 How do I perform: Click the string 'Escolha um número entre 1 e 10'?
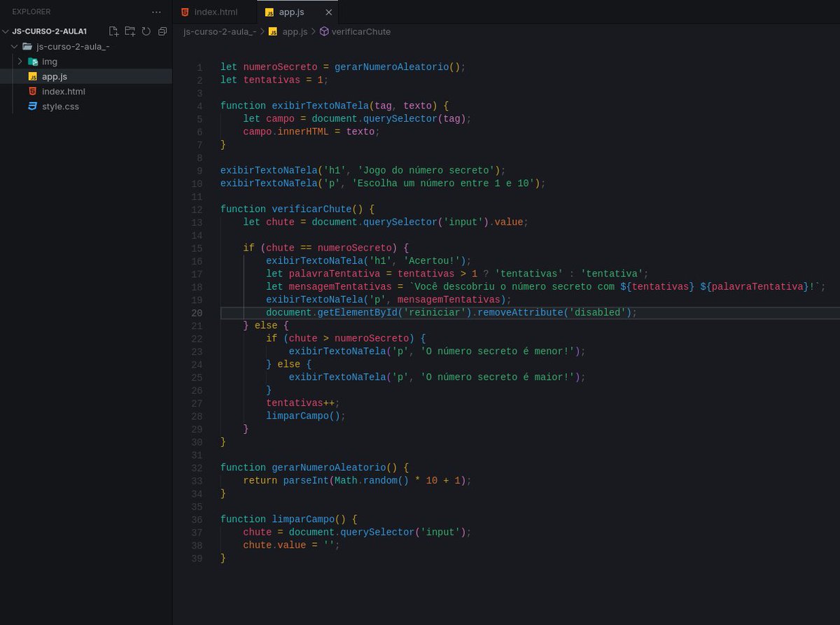[444, 183]
